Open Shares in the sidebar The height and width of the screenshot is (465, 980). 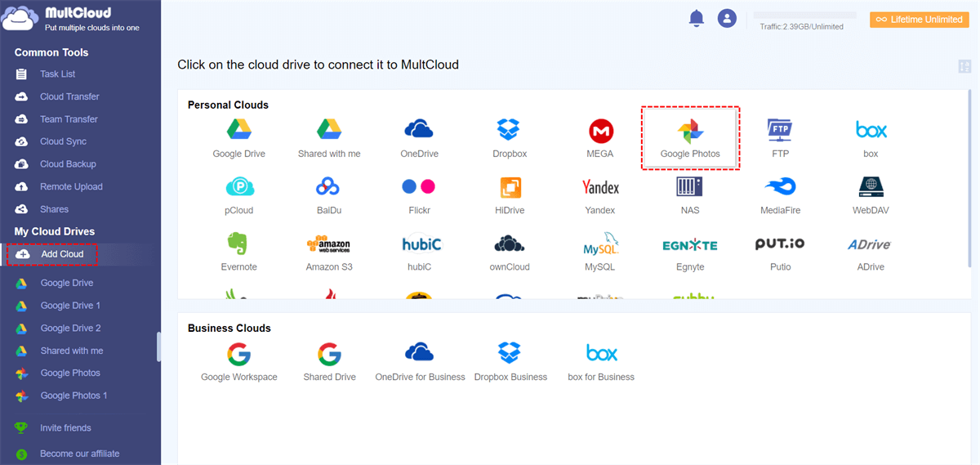(x=53, y=209)
